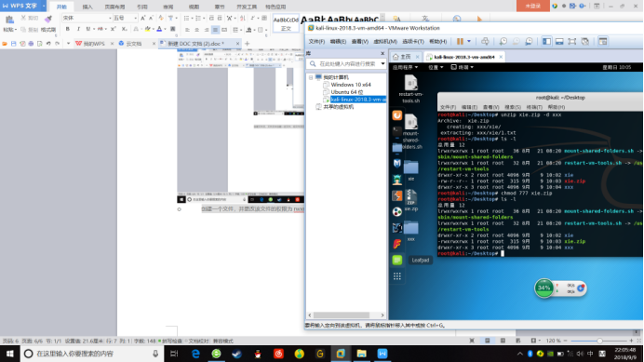Open the 插入 ribbon tab
Viewport: 644px width, 362px height.
point(87,7)
